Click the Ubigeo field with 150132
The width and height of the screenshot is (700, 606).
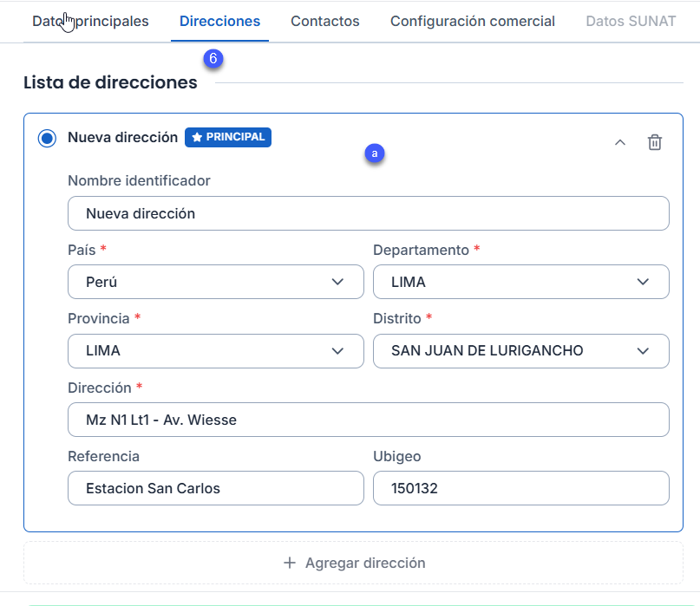521,488
